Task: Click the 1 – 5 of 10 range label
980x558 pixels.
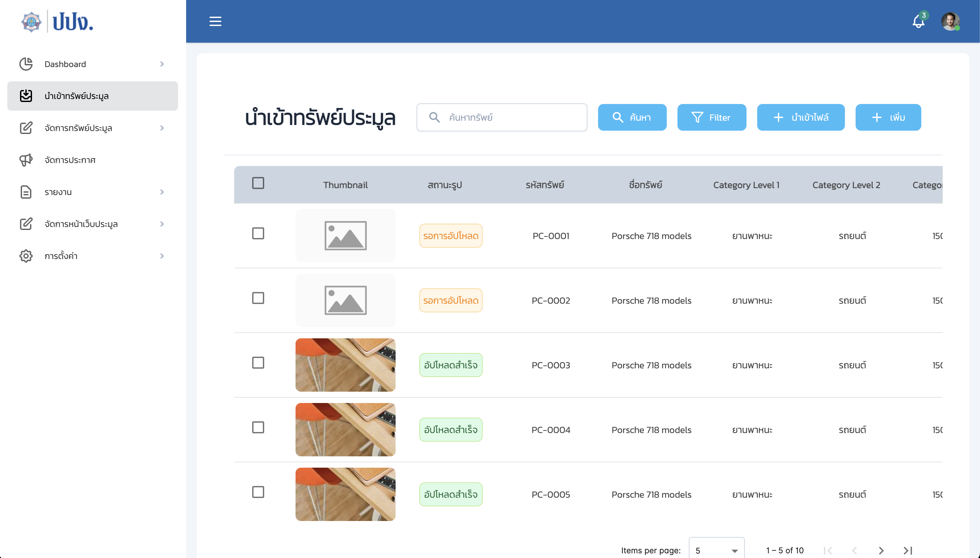Action: pos(785,551)
